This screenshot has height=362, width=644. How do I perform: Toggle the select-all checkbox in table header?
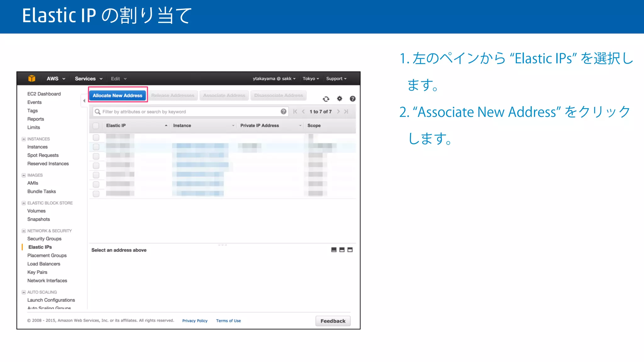[96, 126]
